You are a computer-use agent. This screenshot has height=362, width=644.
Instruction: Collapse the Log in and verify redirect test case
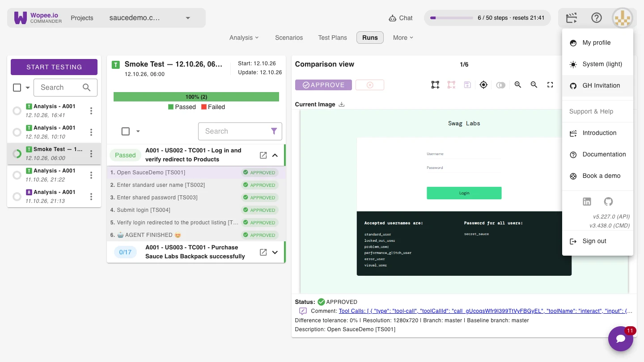point(275,155)
